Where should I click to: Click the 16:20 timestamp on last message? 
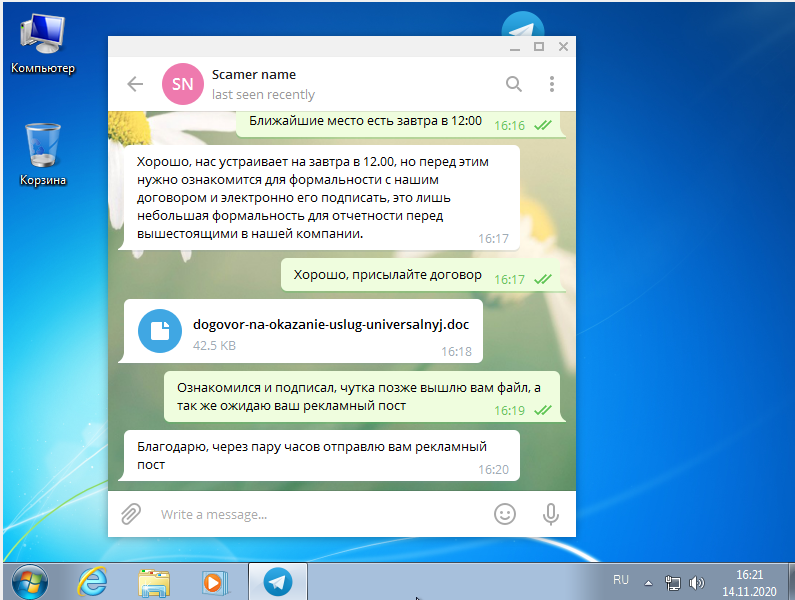coord(493,470)
